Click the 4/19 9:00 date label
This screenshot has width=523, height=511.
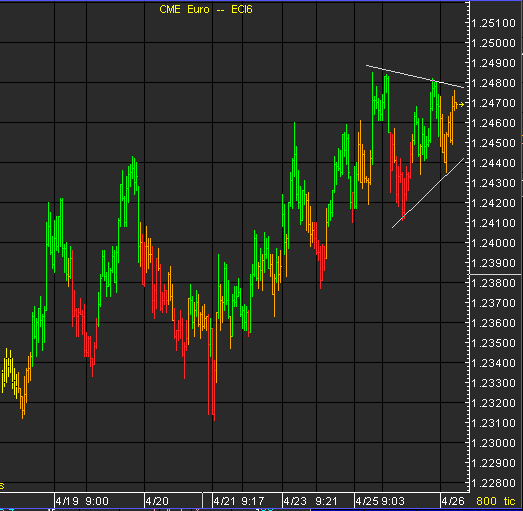[x=82, y=501]
